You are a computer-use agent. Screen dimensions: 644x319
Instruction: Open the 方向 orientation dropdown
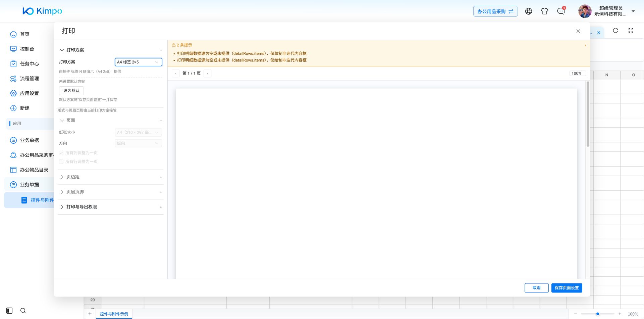pos(139,143)
